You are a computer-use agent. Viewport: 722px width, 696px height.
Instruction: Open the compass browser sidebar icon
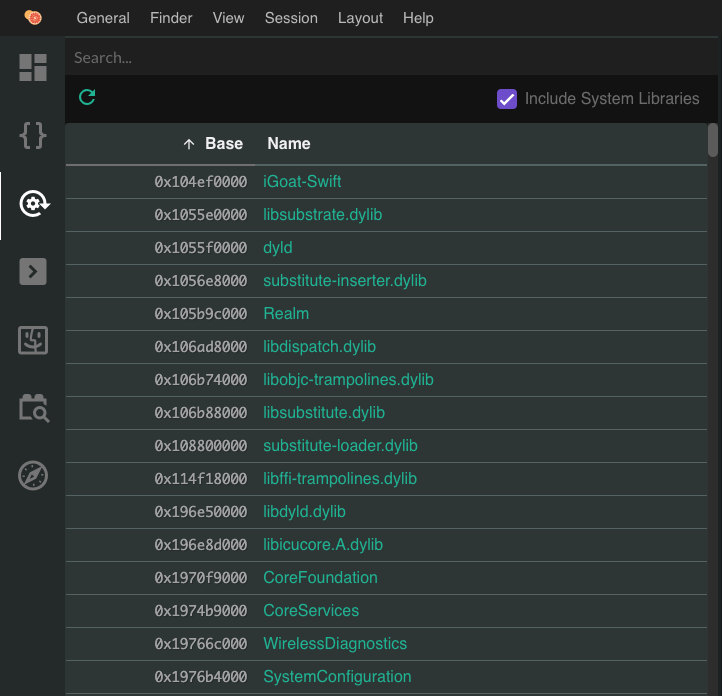point(33,476)
